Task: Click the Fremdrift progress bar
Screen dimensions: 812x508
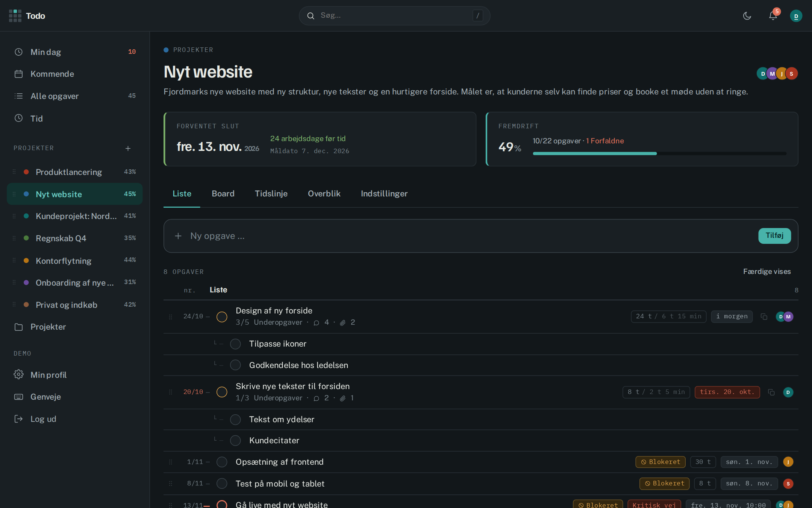Action: pos(659,154)
